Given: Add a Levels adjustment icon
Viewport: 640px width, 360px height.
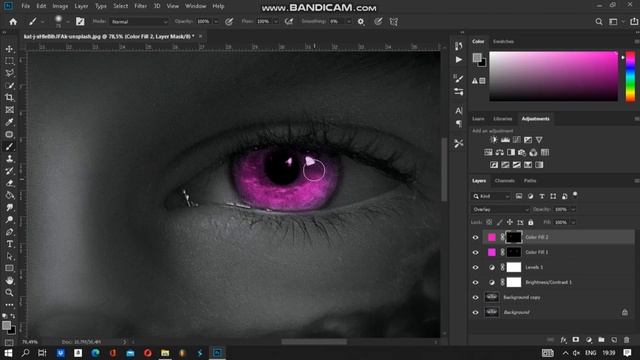Looking at the screenshot, I should pyautogui.click(x=505, y=140).
